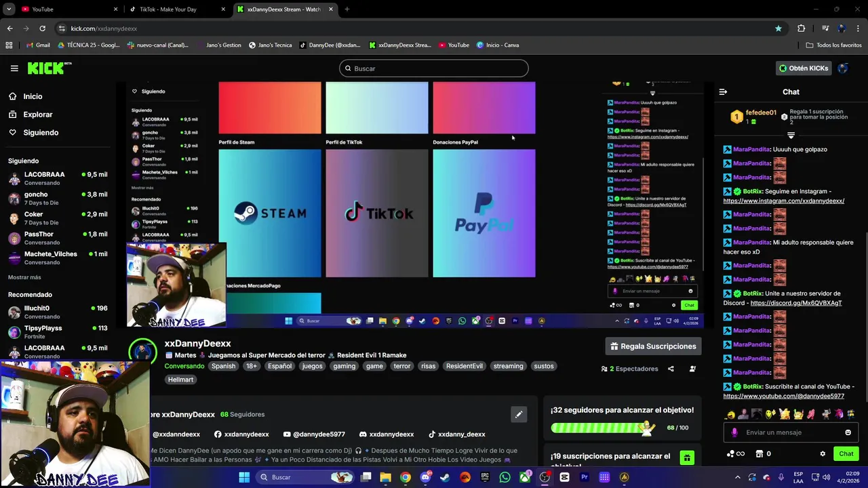
Task: Open chat settings gear icon
Action: [x=823, y=454]
